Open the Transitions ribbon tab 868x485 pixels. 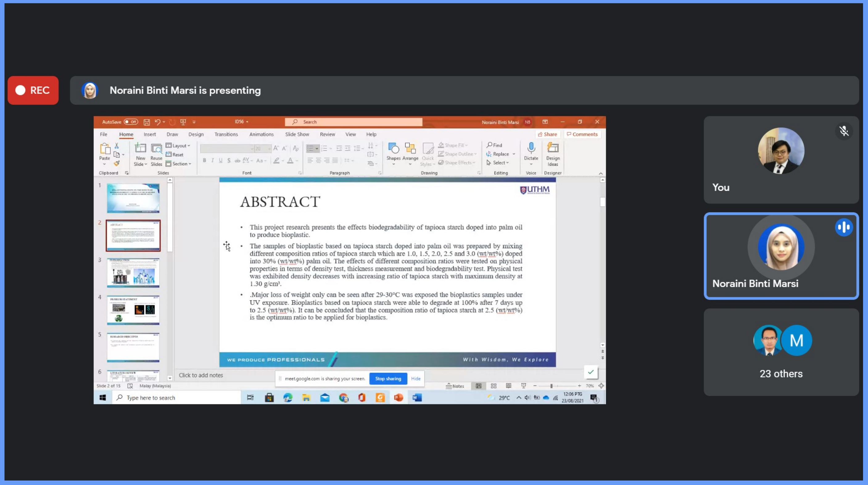click(226, 134)
